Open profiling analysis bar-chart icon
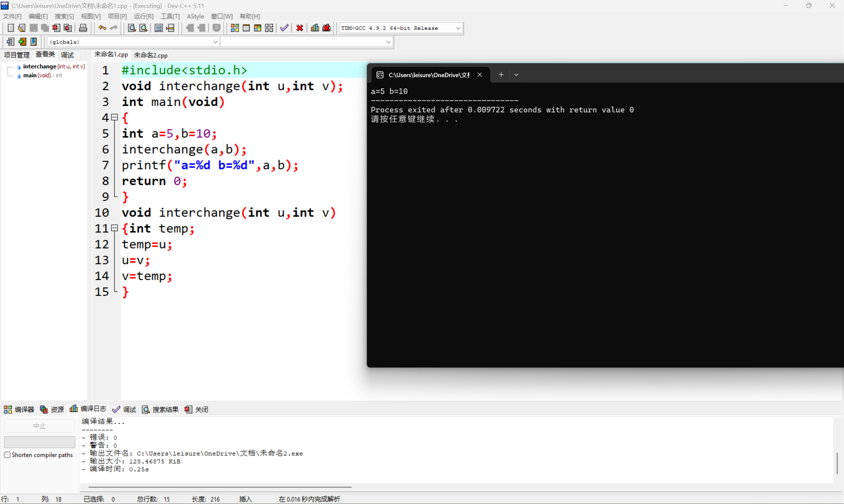 click(x=315, y=28)
